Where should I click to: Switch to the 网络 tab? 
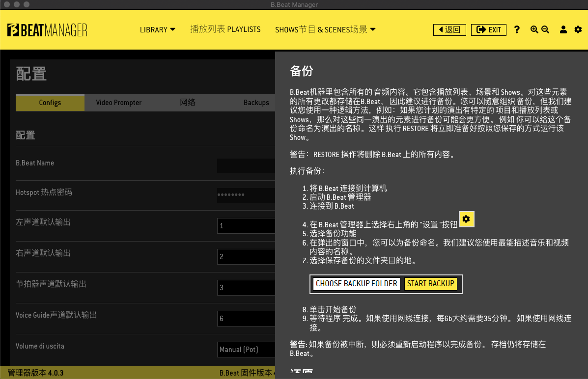point(188,103)
